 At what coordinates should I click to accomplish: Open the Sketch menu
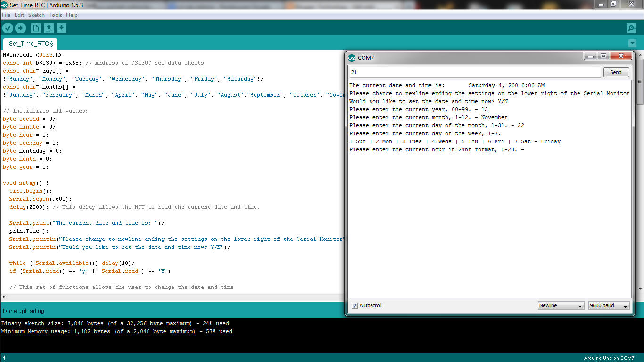coord(36,15)
